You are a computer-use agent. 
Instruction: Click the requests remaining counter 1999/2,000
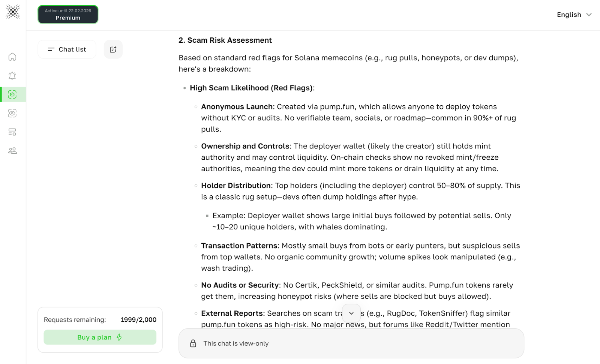coord(138,319)
